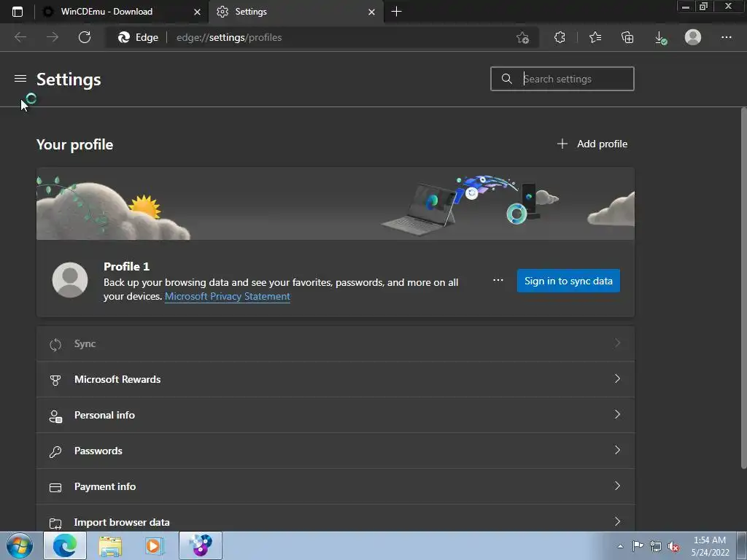Click the colorful discs taskbar app

coord(201,545)
